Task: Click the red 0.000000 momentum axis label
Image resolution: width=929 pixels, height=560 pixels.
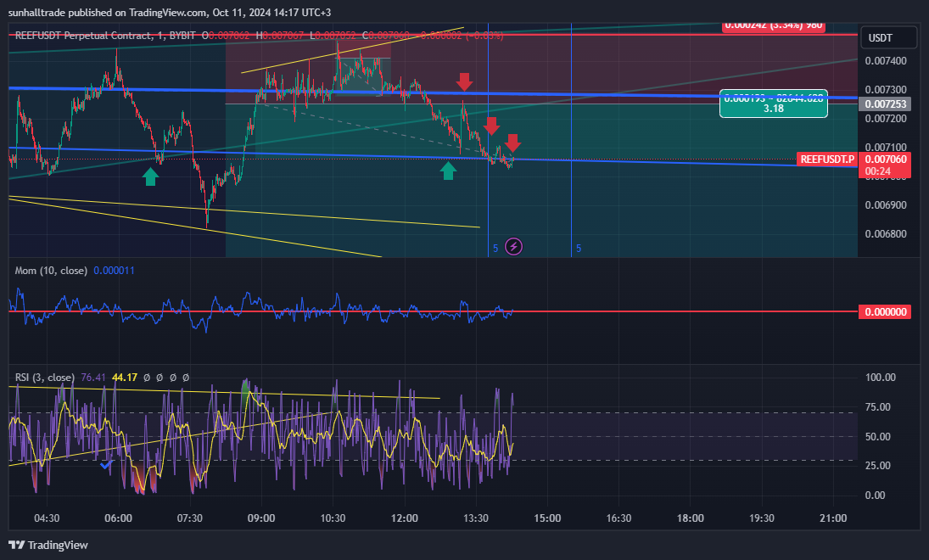Action: [x=885, y=311]
